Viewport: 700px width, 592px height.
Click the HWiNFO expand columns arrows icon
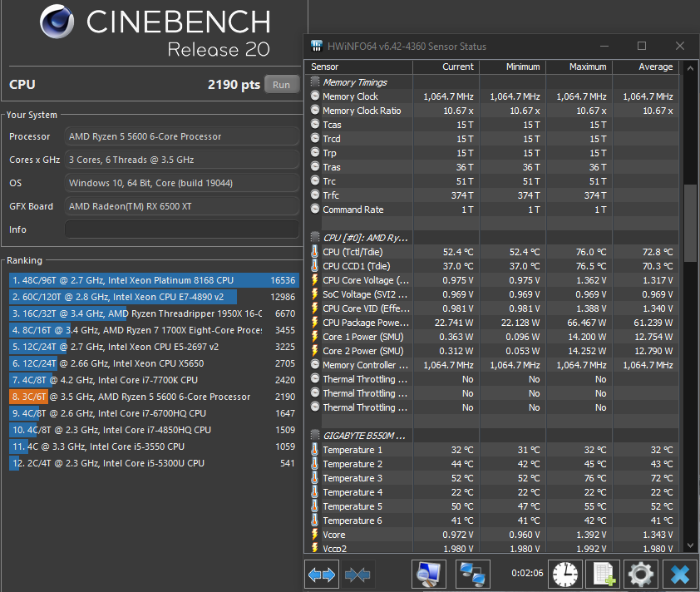pyautogui.click(x=322, y=575)
